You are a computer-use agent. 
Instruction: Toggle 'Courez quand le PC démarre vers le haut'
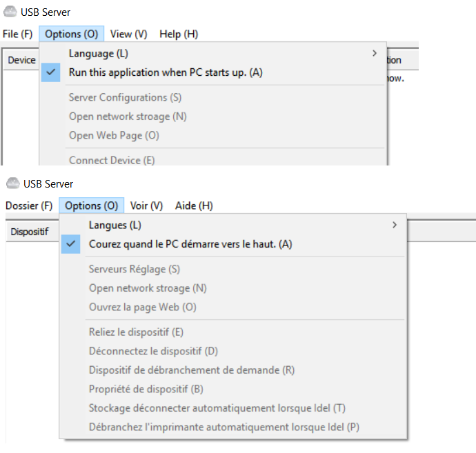click(x=190, y=244)
